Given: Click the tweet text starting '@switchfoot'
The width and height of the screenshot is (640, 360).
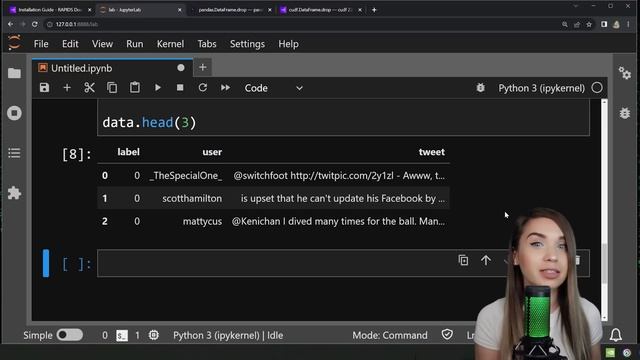Looking at the screenshot, I should (x=339, y=176).
